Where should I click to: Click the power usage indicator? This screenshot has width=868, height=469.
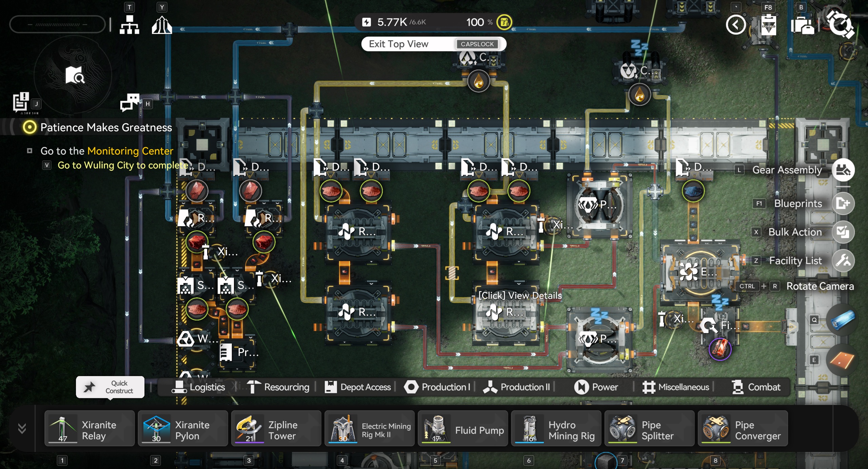(x=393, y=22)
